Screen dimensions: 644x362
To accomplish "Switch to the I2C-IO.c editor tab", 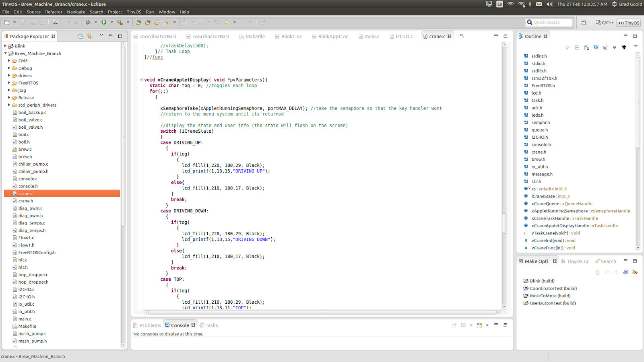I will coord(401,36).
